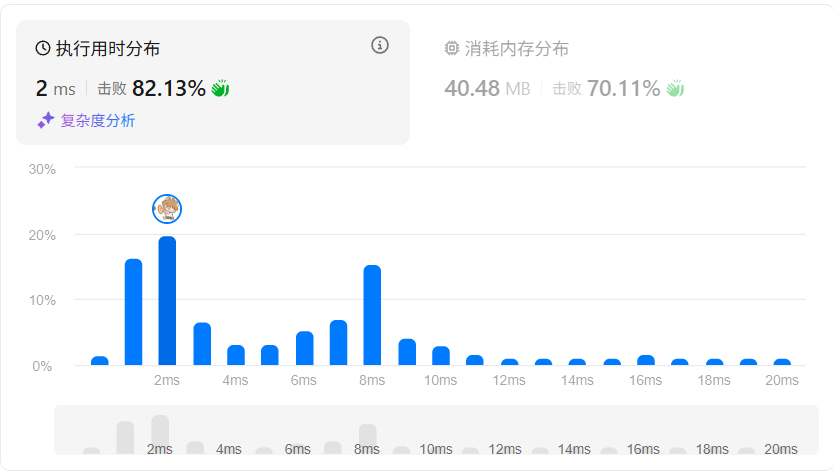Viewport: 833px width, 474px height.
Task: Click the 1ms bar in the minimap navigator
Action: tap(125, 438)
